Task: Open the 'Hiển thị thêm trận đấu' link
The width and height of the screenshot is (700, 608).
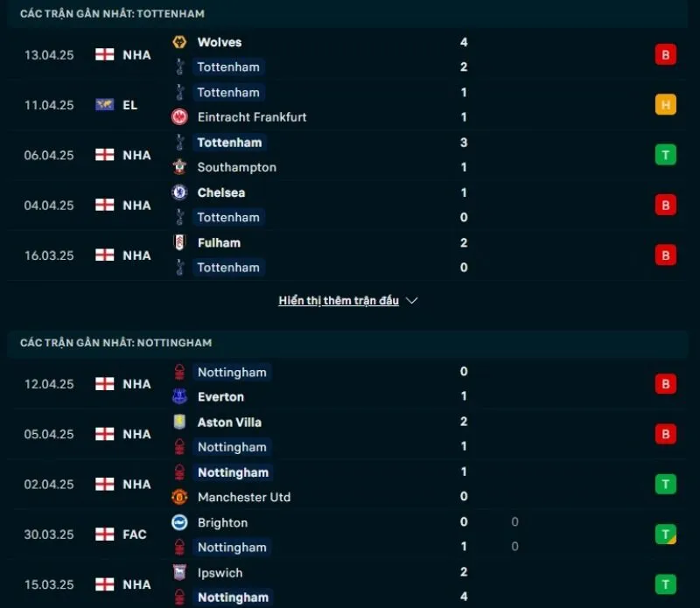Action: tap(339, 301)
